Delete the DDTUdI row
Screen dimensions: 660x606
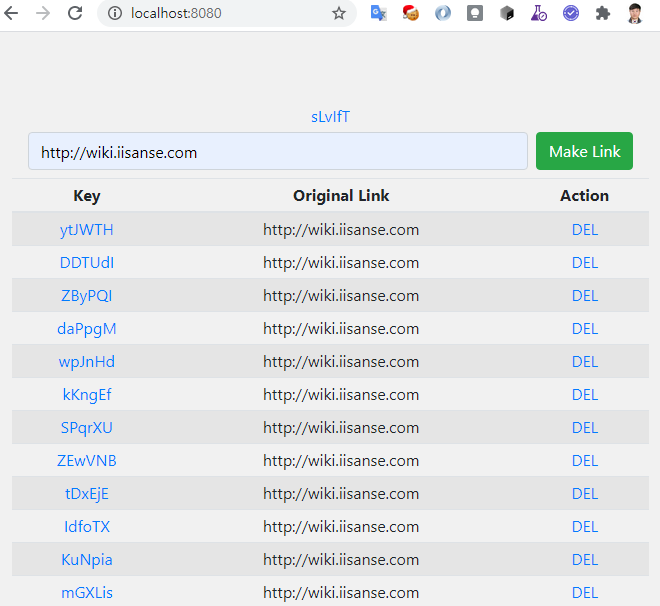585,263
